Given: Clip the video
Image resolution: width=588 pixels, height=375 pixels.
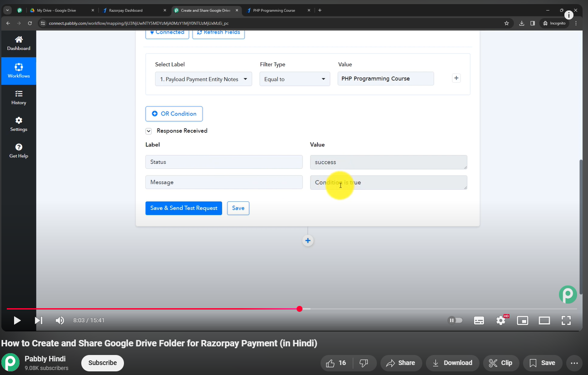Looking at the screenshot, I should (x=501, y=363).
